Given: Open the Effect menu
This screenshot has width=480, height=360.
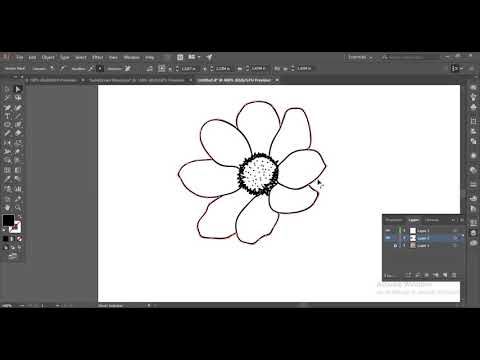Looking at the screenshot, I should 98,57.
